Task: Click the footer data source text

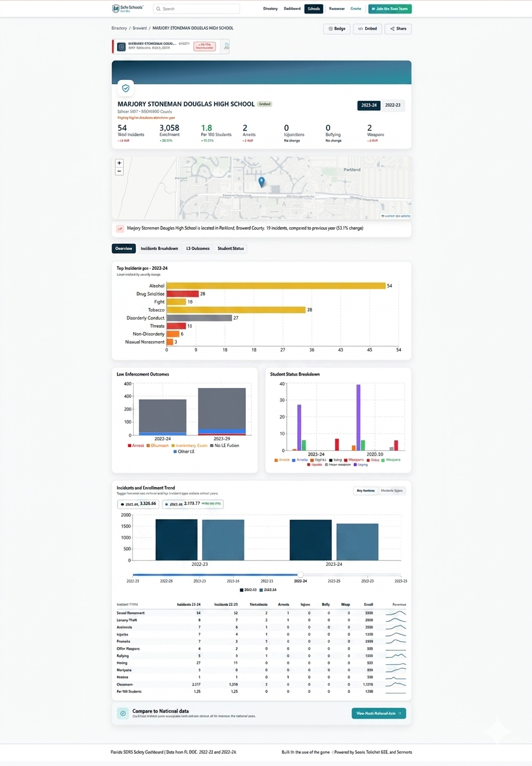Action: pyautogui.click(x=175, y=752)
